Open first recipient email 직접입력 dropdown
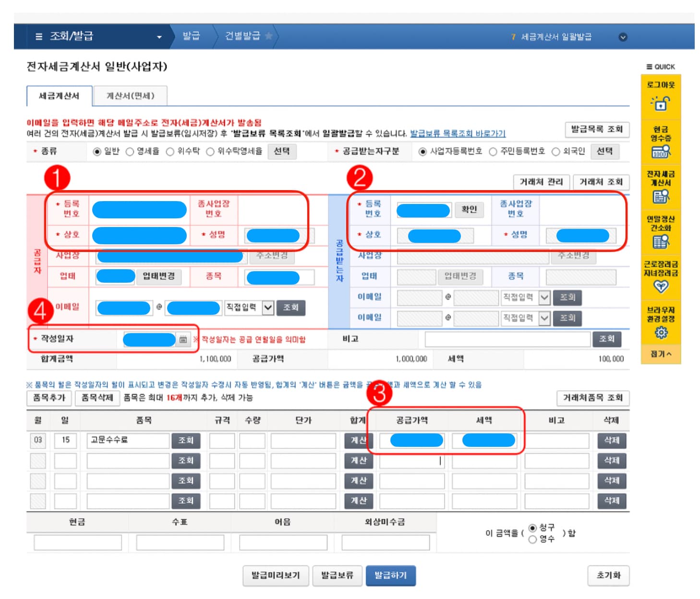 pyautogui.click(x=525, y=298)
